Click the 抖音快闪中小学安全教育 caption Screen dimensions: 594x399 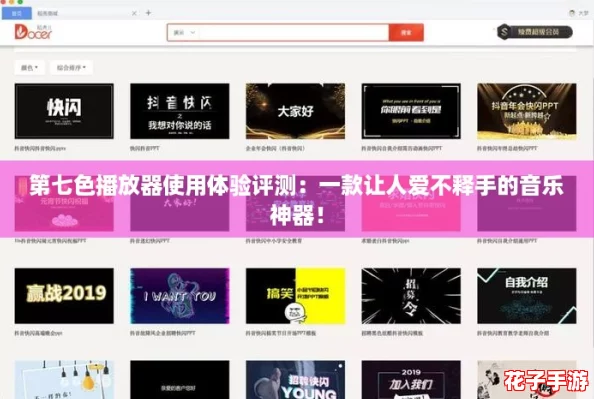pyautogui.click(x=274, y=241)
